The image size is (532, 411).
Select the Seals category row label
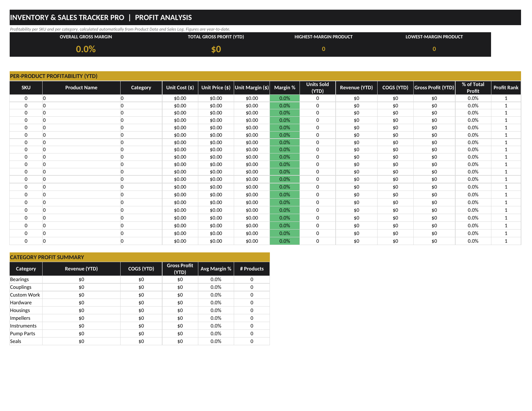15,341
